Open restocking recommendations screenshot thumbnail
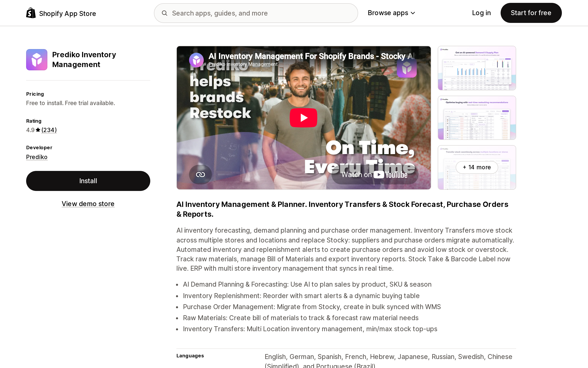The height and width of the screenshot is (368, 588). click(477, 118)
